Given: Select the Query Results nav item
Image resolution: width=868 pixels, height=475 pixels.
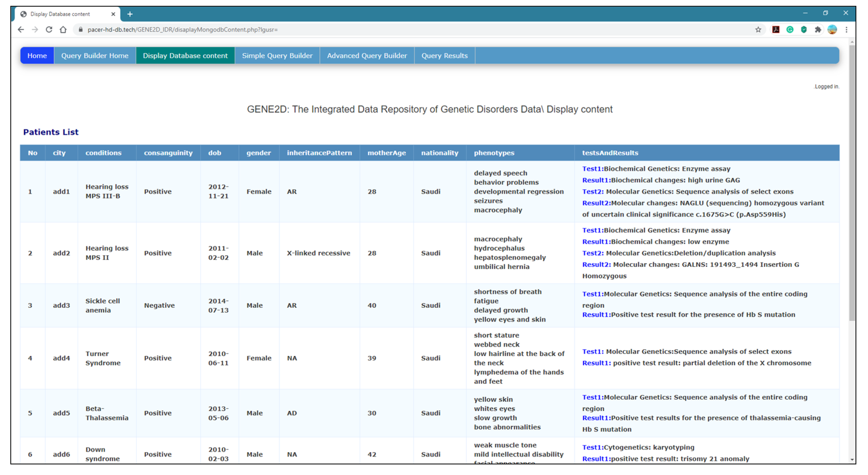Looking at the screenshot, I should pos(444,55).
